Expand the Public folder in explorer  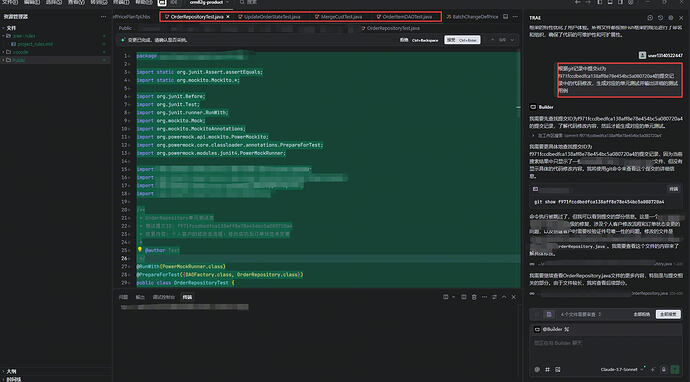click(x=18, y=60)
